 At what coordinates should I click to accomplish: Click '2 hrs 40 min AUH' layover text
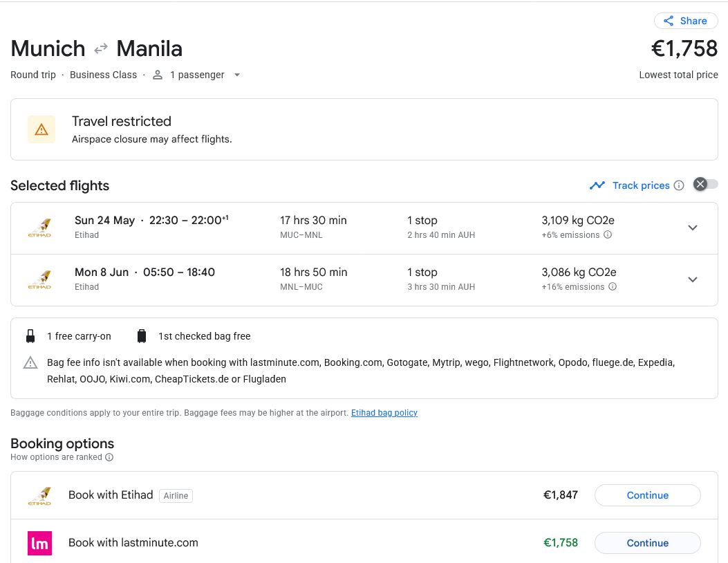click(x=441, y=235)
